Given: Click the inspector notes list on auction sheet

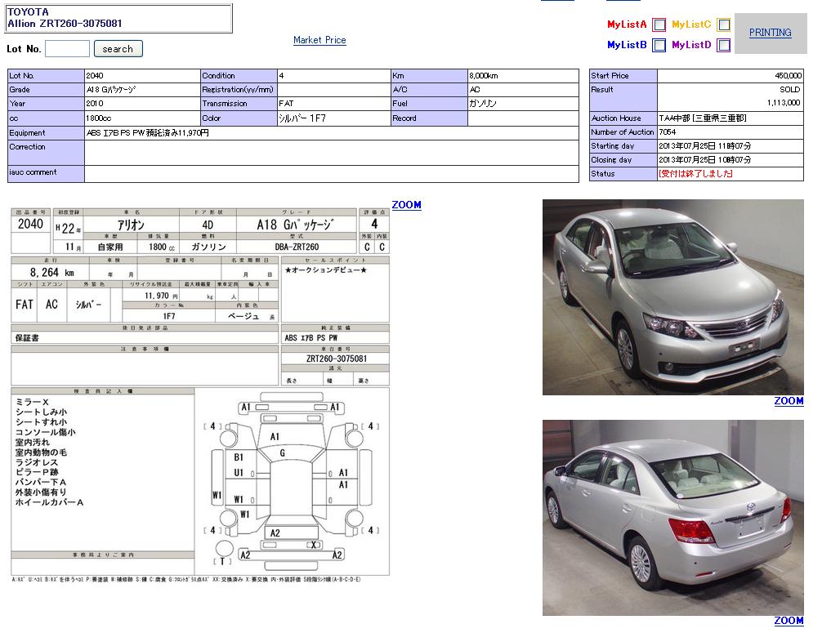Looking at the screenshot, I should [102, 453].
